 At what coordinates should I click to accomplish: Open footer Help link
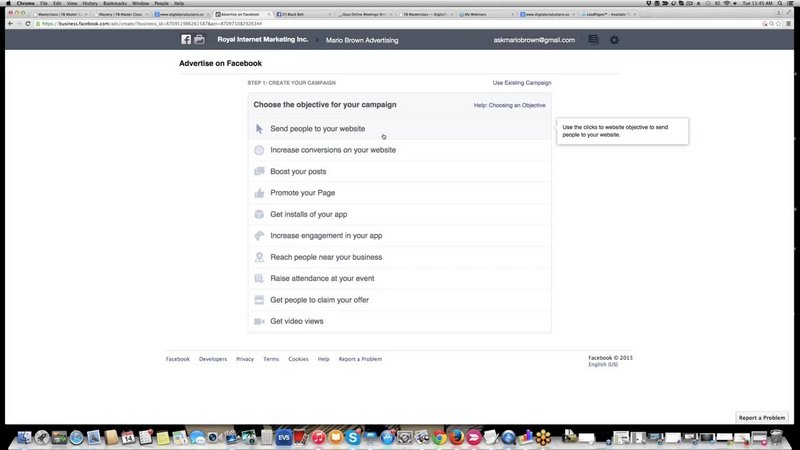pyautogui.click(x=323, y=359)
